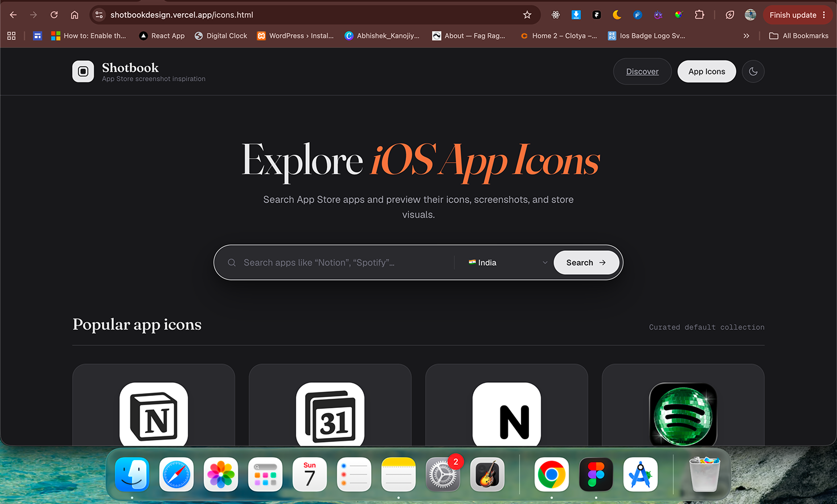Open the Notion app icon card
This screenshot has height=504, width=837.
click(154, 405)
